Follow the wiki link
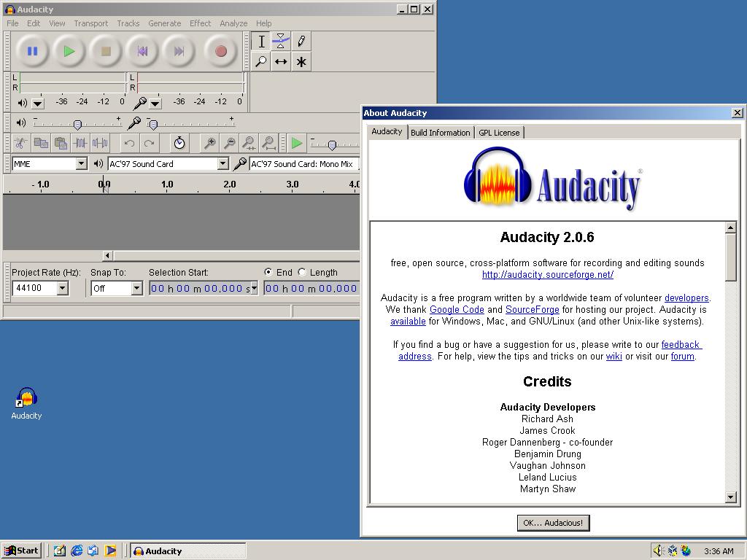Screen dimensions: 747x560 (614, 356)
